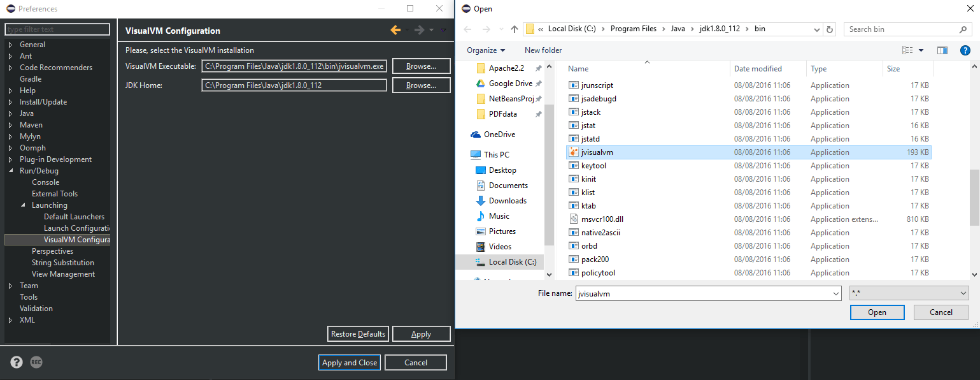The width and height of the screenshot is (980, 380).
Task: Click the magnifier icon in Search bin box
Action: coord(962,29)
